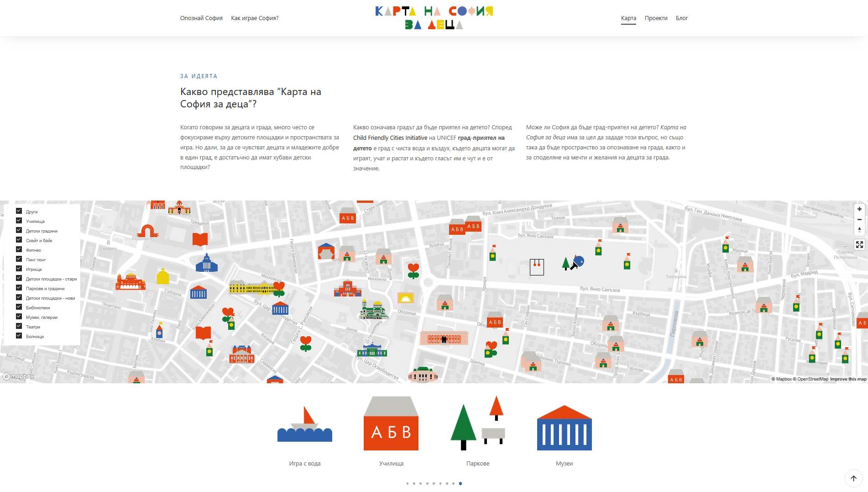Open the OpenStreetMap attribution link
Screen dimensions: 868x492
810,379
